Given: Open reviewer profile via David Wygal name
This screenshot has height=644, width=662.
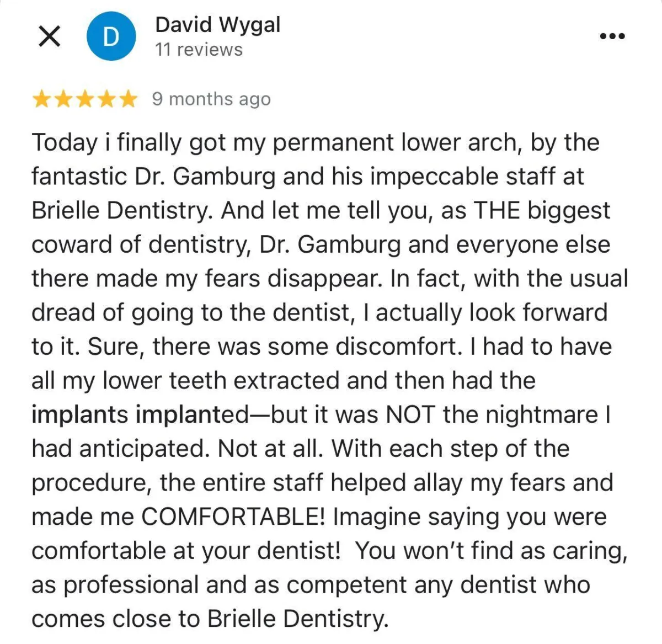Looking at the screenshot, I should pos(218,25).
